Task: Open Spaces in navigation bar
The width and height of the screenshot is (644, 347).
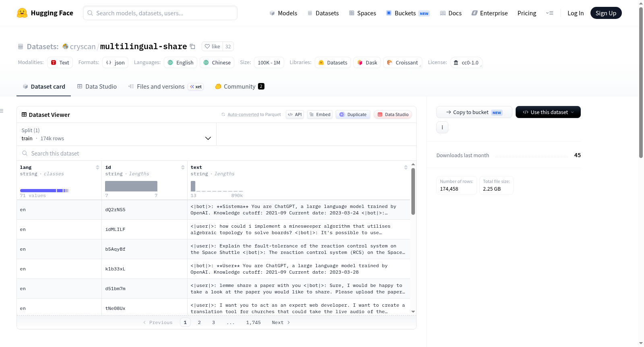Action: 362,13
